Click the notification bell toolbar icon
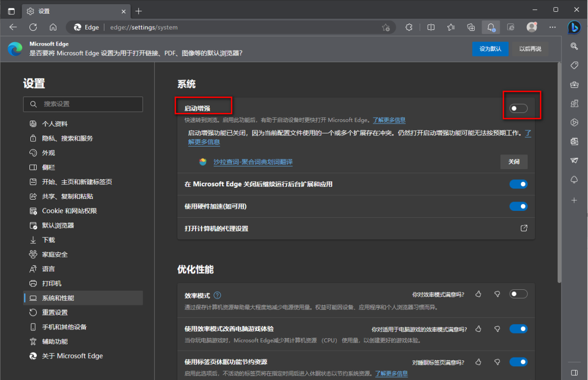 click(x=490, y=27)
